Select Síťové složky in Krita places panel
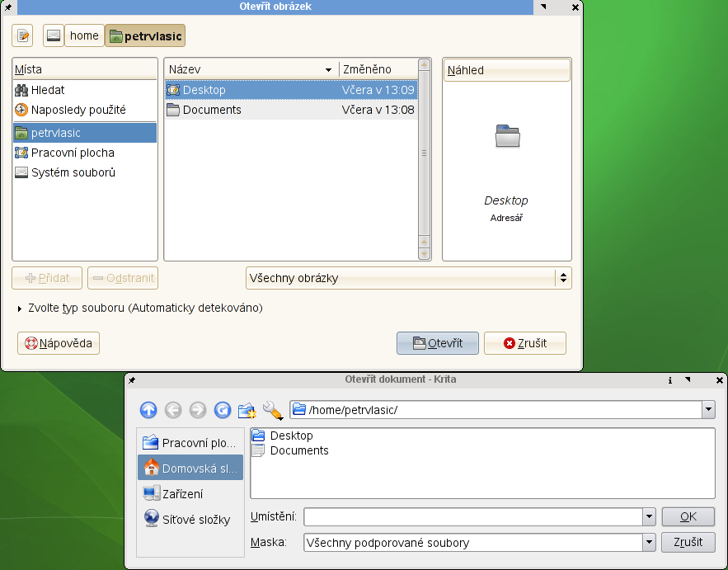 (190, 519)
